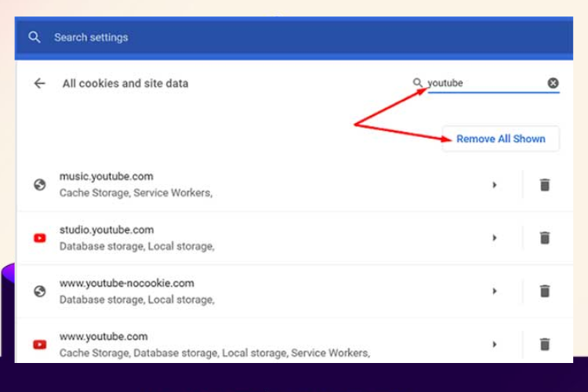Click the back arrow beside All cookies
The height and width of the screenshot is (392, 588).
(x=40, y=83)
